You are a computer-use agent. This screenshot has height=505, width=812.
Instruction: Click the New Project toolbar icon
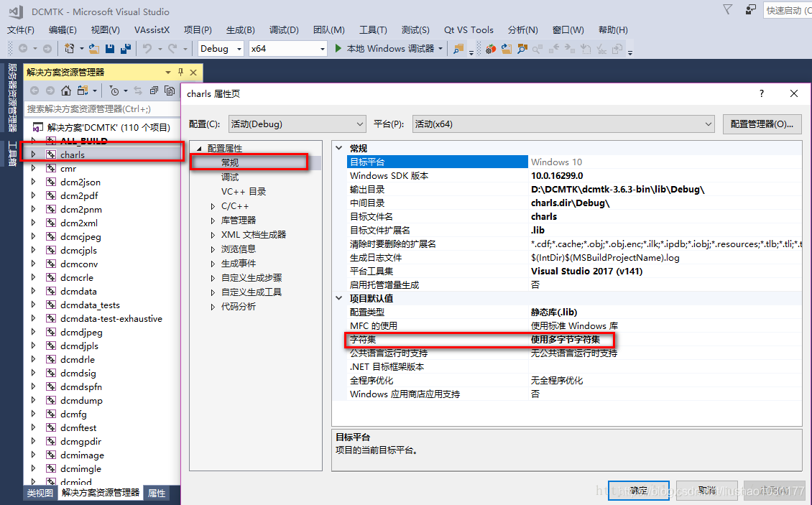(69, 49)
